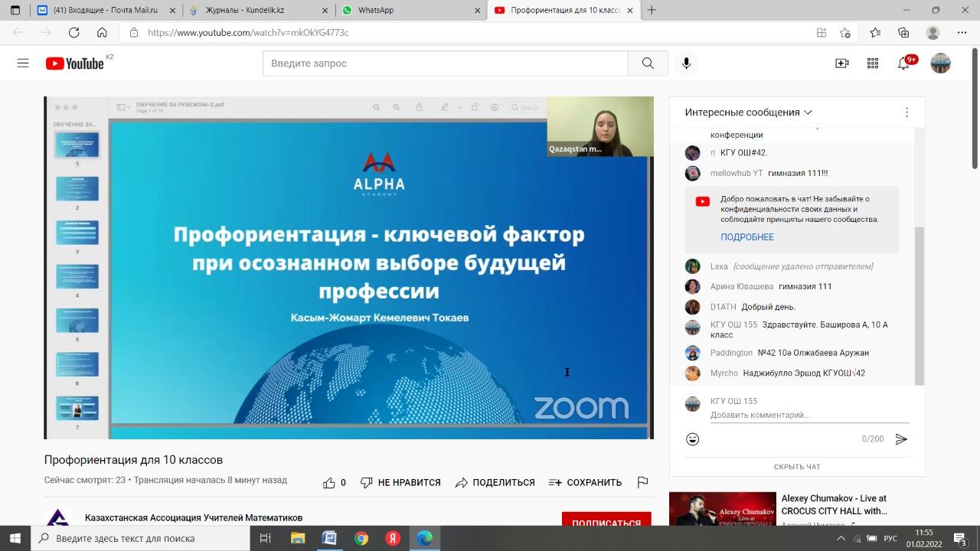The width and height of the screenshot is (980, 551).
Task: Open the live chat options three-dot menu
Action: (906, 112)
